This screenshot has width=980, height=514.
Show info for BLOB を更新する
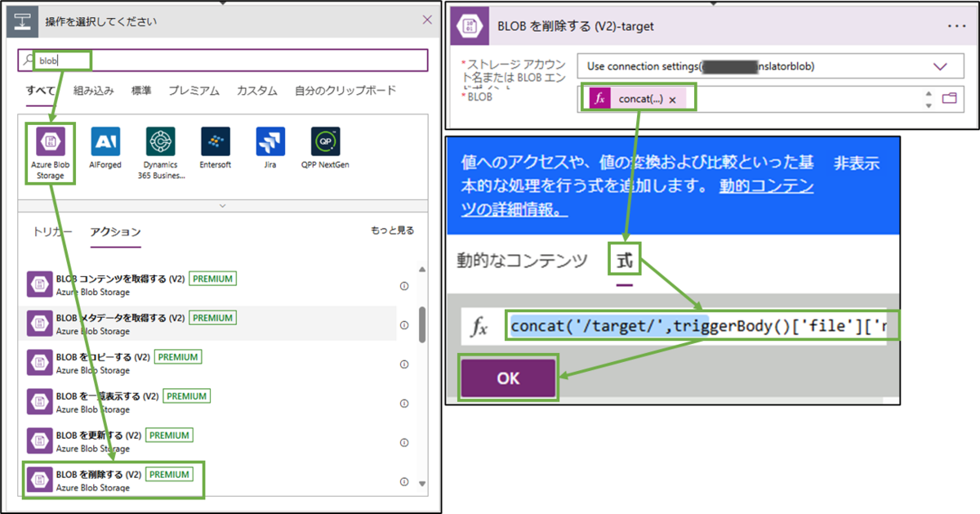pyautogui.click(x=404, y=442)
